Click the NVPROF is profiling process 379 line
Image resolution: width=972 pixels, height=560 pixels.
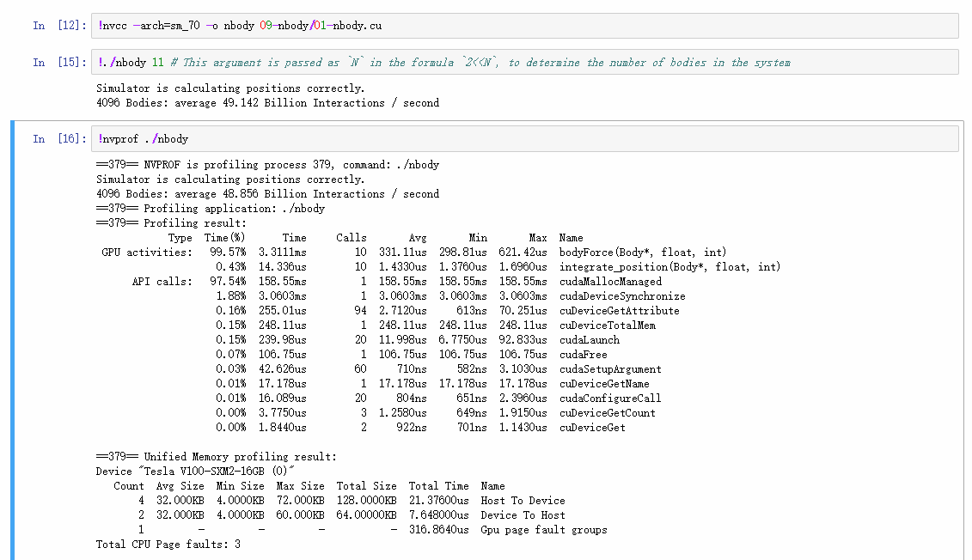pos(267,165)
